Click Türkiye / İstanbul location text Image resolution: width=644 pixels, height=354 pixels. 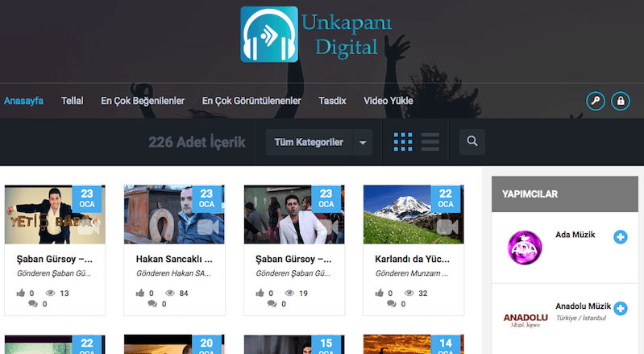[581, 319]
